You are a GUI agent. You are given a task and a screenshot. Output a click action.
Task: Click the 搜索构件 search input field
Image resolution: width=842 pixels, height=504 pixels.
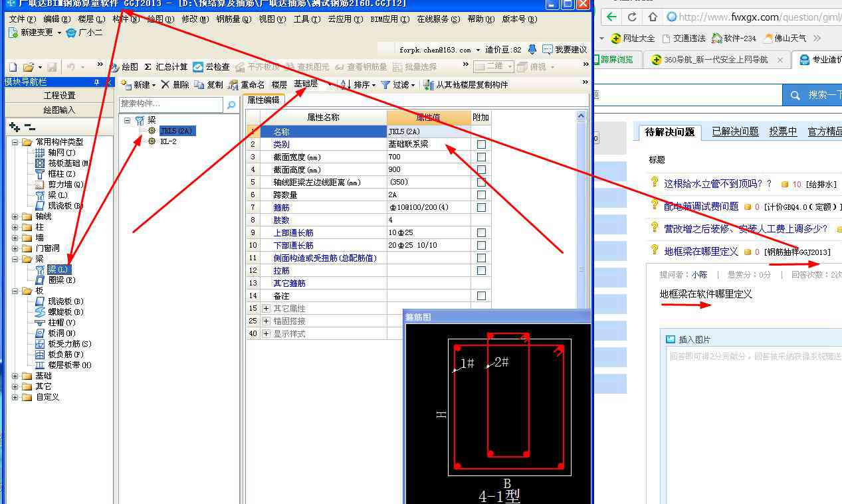(x=171, y=104)
